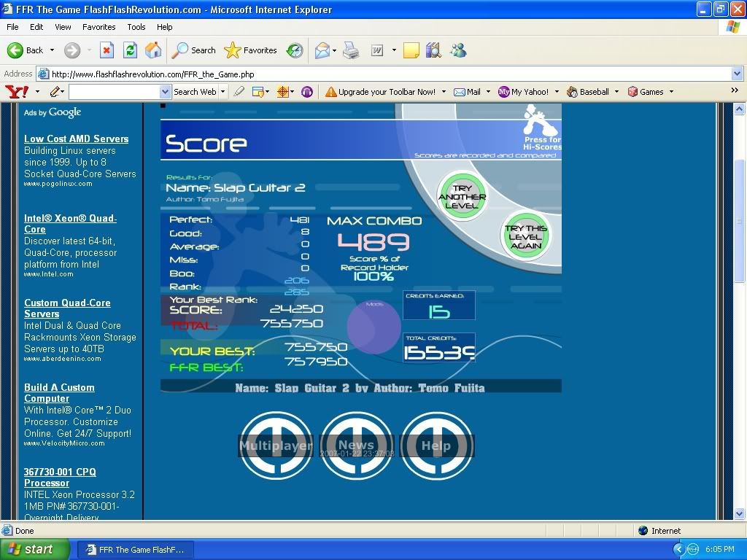Open the Tools menu

pos(136,27)
